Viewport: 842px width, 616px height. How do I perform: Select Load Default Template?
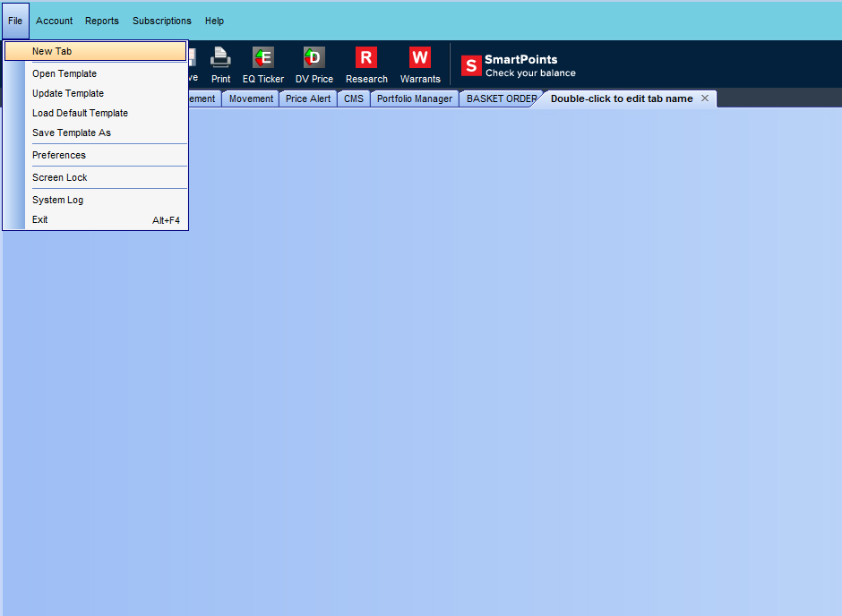pyautogui.click(x=80, y=113)
